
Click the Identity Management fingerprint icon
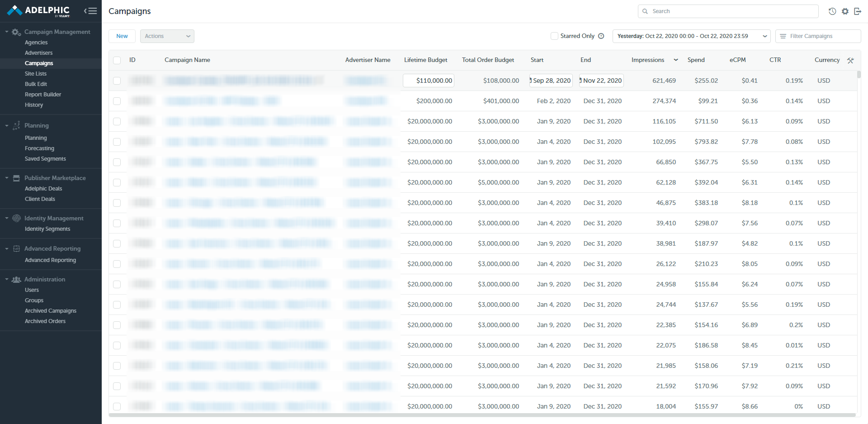click(x=16, y=219)
